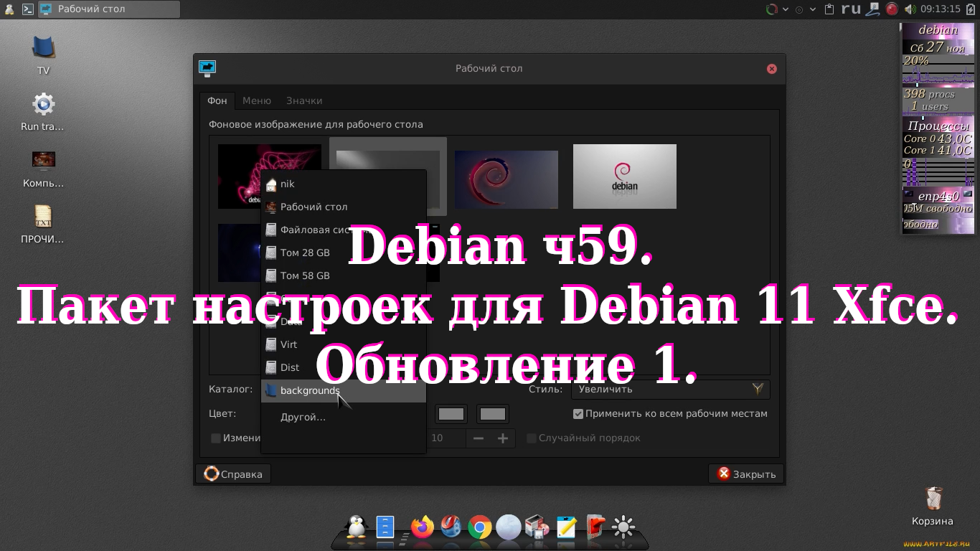Open the second gray color swatch
980x551 pixels.
coord(493,414)
